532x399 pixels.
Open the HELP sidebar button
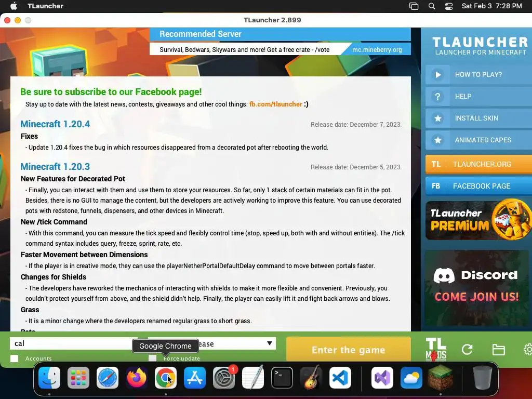(x=478, y=96)
